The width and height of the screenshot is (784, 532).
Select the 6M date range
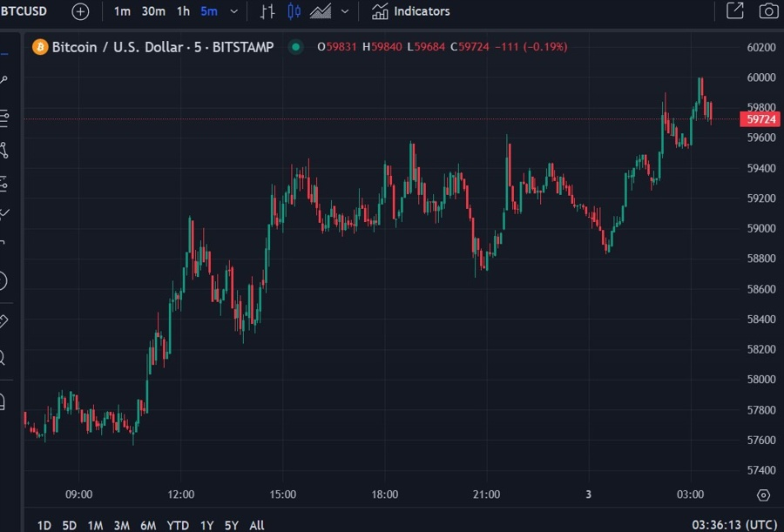pos(148,525)
